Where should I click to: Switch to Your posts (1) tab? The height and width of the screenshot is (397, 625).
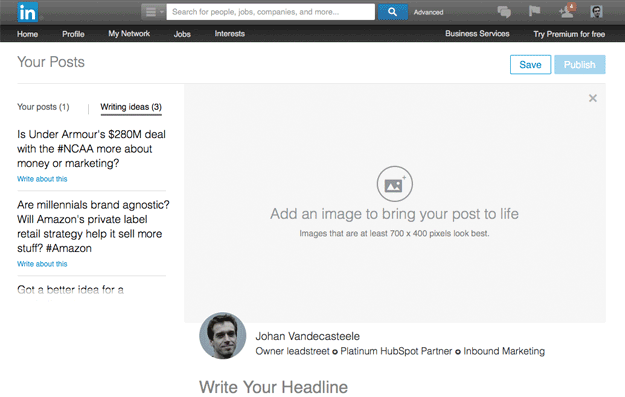[43, 107]
